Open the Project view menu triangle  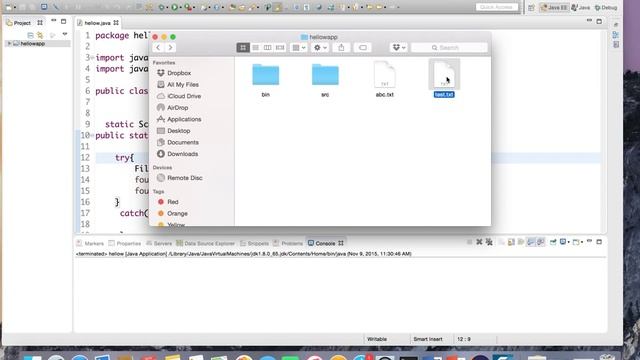click(x=65, y=34)
